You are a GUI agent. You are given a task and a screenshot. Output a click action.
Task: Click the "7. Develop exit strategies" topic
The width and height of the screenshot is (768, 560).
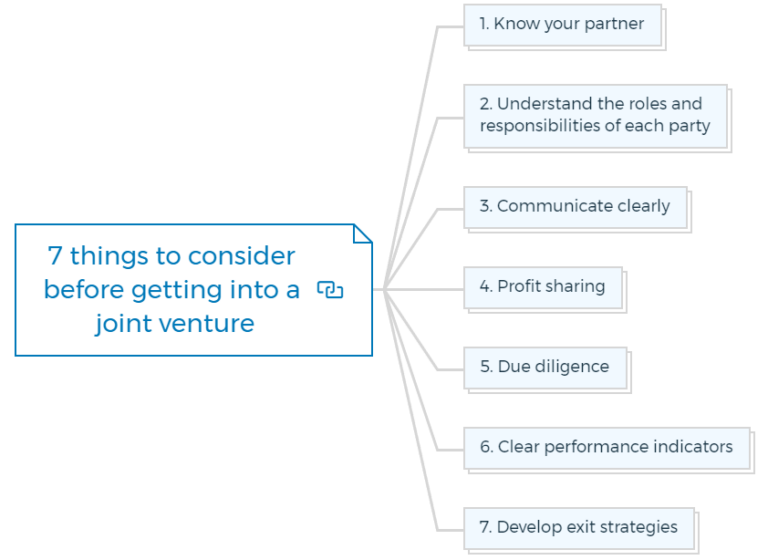pyautogui.click(x=579, y=529)
